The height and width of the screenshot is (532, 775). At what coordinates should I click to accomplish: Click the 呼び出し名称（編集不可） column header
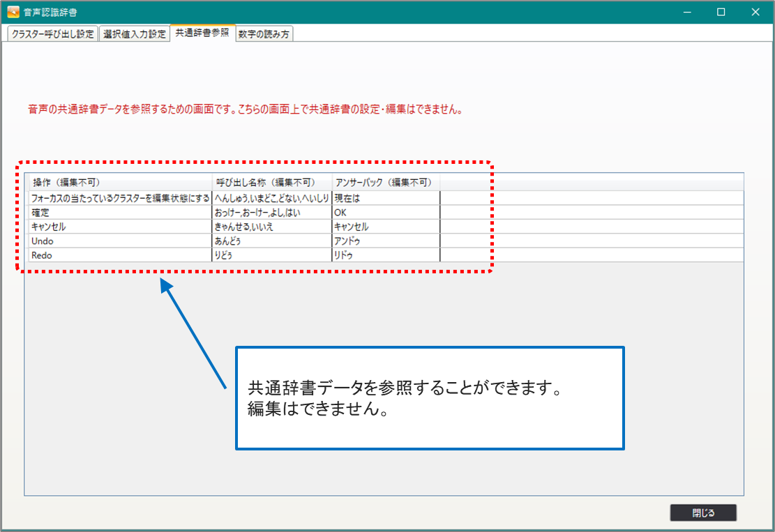coord(271,183)
